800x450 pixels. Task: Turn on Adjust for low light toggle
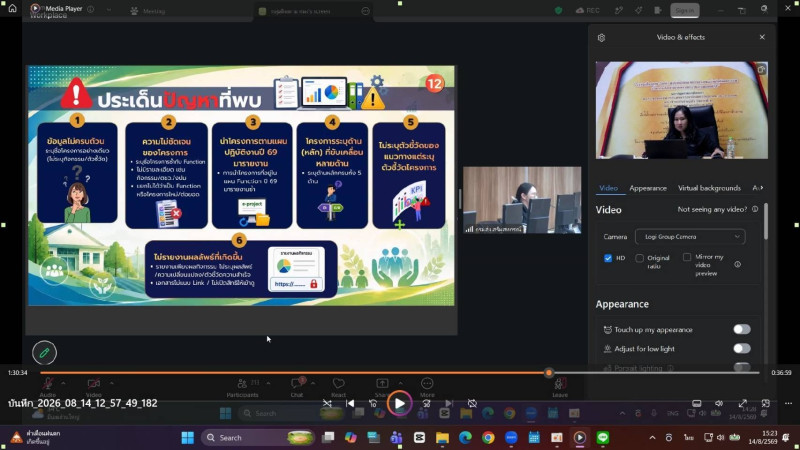click(x=742, y=348)
